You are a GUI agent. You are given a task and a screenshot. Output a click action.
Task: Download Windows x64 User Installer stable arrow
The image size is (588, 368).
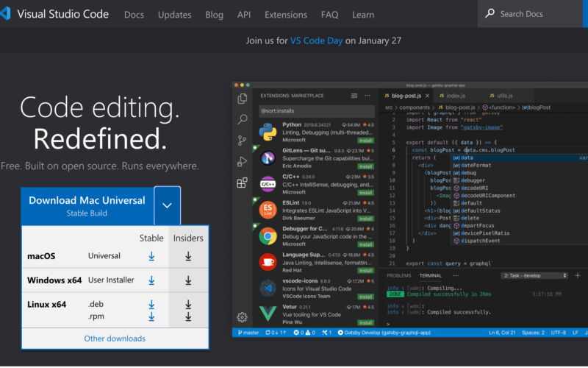click(151, 280)
